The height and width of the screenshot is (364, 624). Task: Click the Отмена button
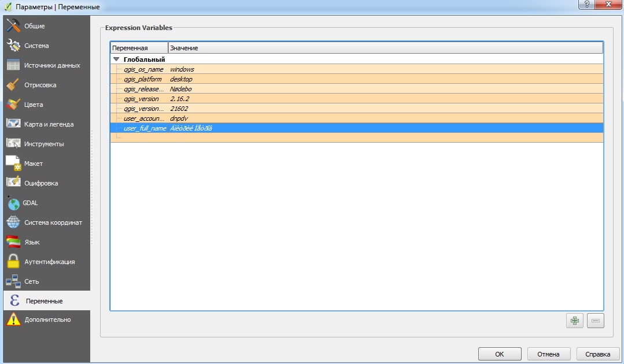(x=548, y=354)
